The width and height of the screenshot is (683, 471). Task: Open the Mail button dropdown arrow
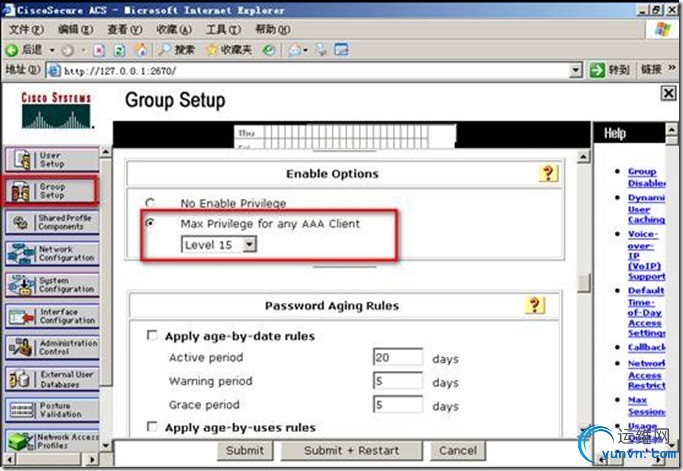click(306, 51)
